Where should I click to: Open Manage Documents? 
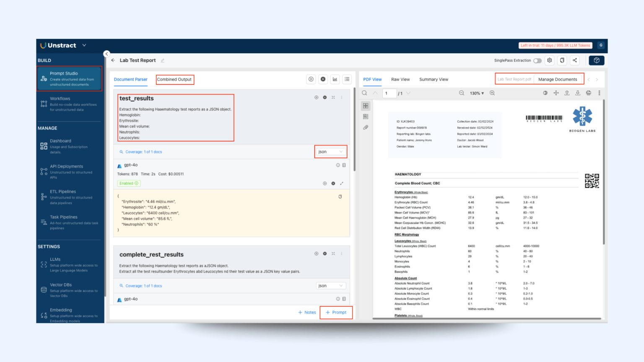click(558, 79)
